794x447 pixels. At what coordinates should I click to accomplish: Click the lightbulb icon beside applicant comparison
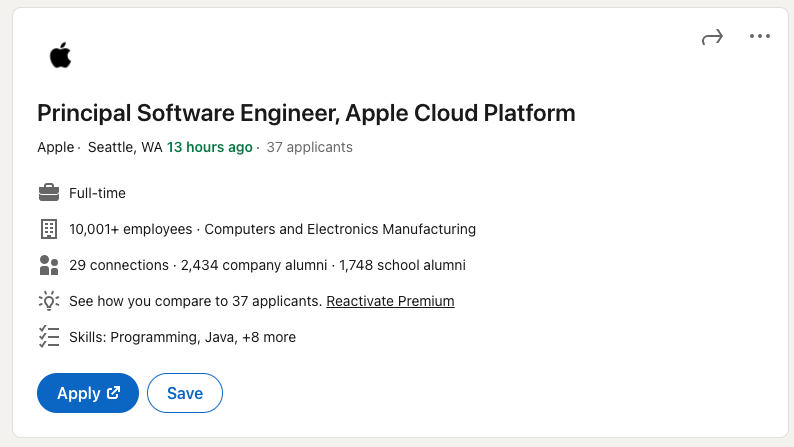(x=49, y=301)
